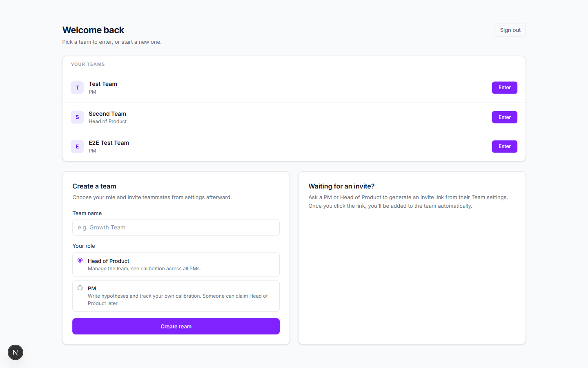The image size is (588, 368).
Task: Click the Create a team heading
Action: (94, 186)
